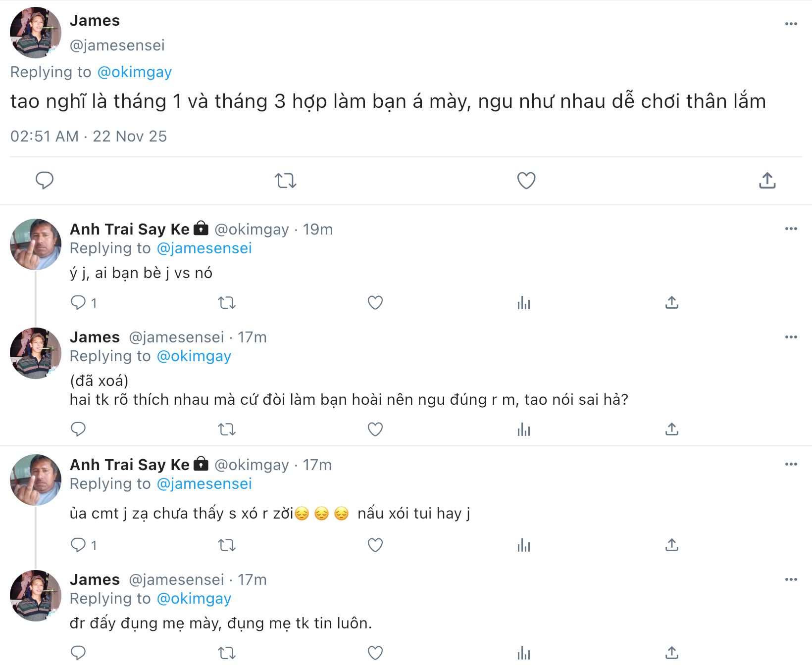Image resolution: width=812 pixels, height=665 pixels.
Task: View analytics of 19m reply
Action: tap(523, 302)
